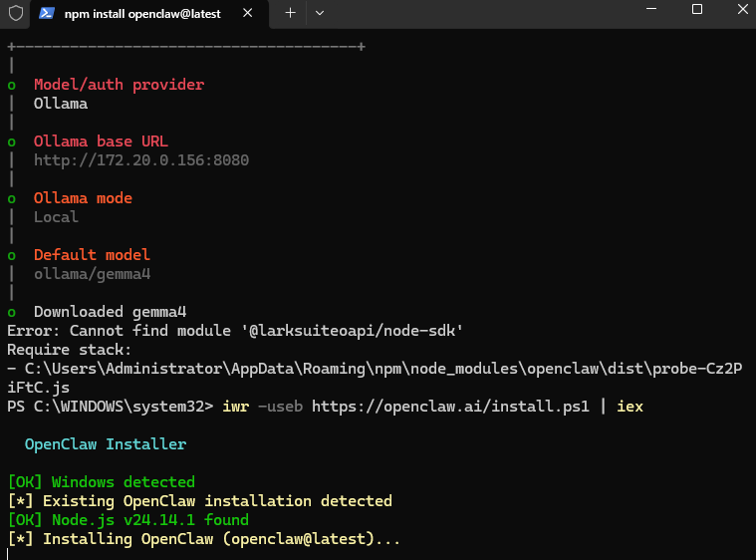Screen dimensions: 756x560
Task: Click the 'Ollama mode' heading
Action: coord(83,198)
